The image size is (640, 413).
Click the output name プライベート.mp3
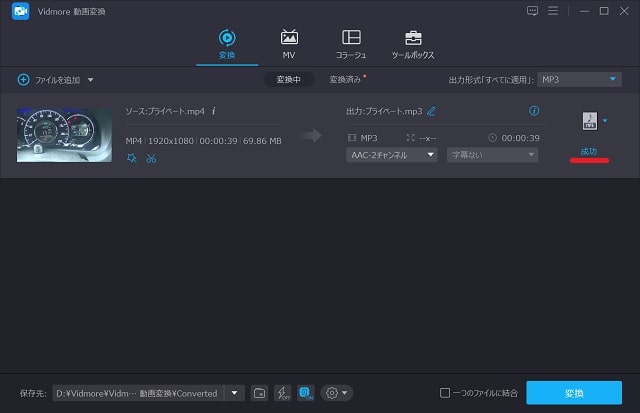coord(393,111)
